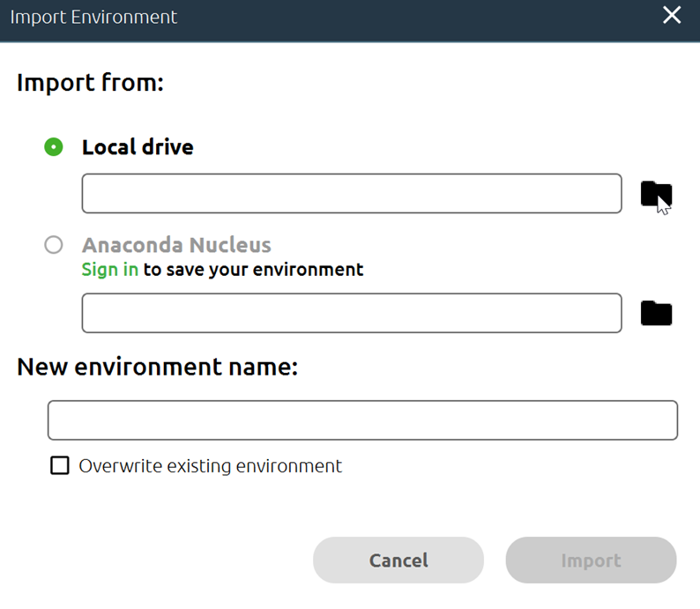The width and height of the screenshot is (700, 609).
Task: Click the empty dark title bar area
Action: click(x=414, y=17)
